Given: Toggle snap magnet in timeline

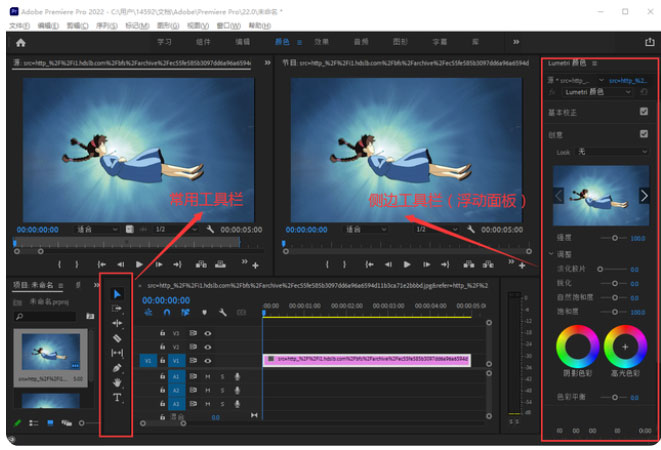Looking at the screenshot, I should tap(167, 313).
